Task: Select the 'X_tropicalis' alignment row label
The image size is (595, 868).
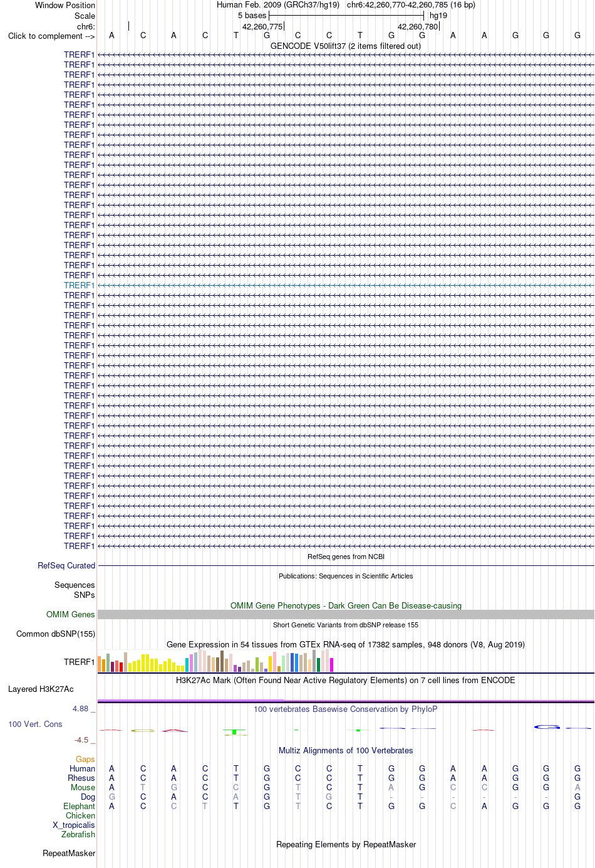Action: click(x=74, y=825)
